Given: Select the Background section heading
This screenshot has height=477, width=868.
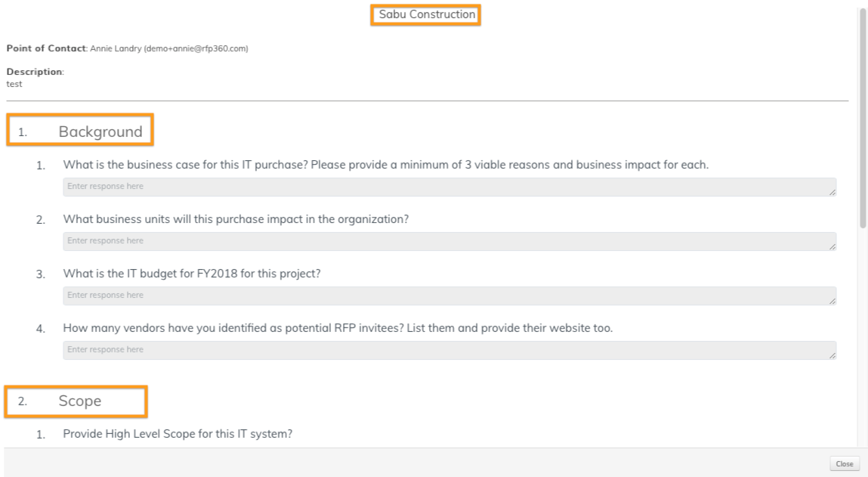Looking at the screenshot, I should (x=100, y=132).
